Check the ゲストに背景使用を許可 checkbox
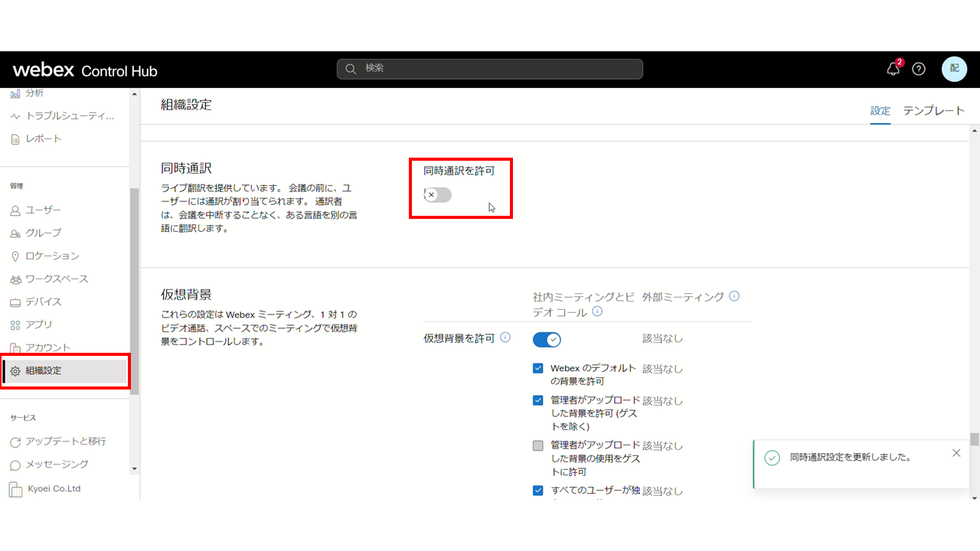Viewport: 980px width, 551px height. [x=538, y=445]
